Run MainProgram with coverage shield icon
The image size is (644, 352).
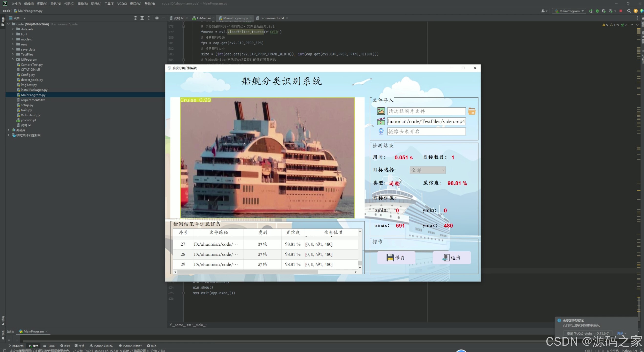coord(604,11)
